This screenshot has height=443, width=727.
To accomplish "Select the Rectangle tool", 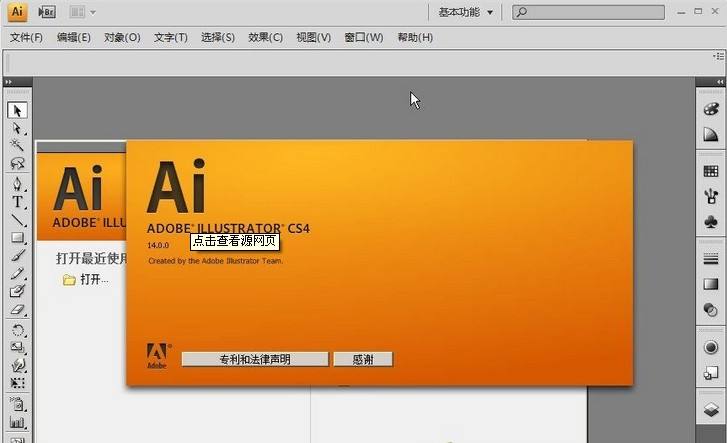I will [x=17, y=238].
